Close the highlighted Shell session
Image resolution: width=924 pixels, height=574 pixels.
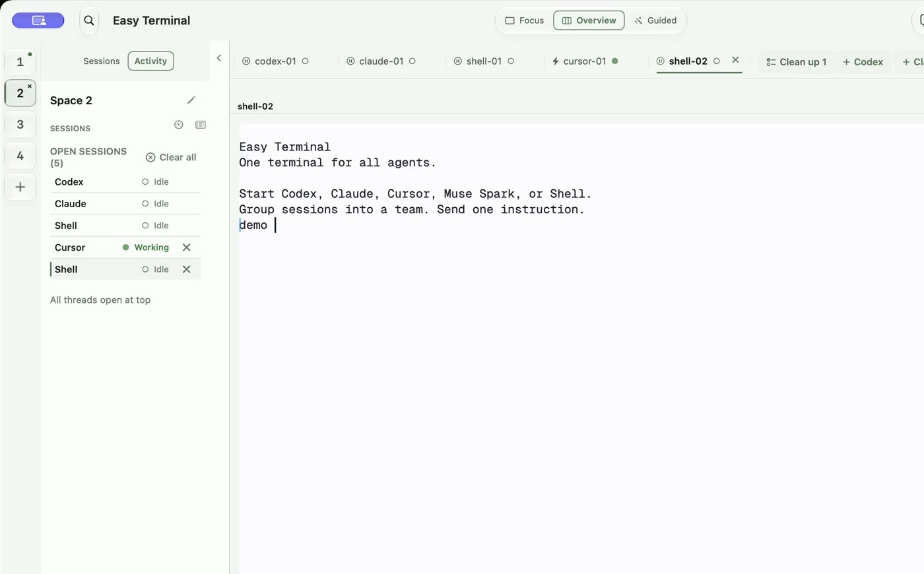click(x=187, y=269)
